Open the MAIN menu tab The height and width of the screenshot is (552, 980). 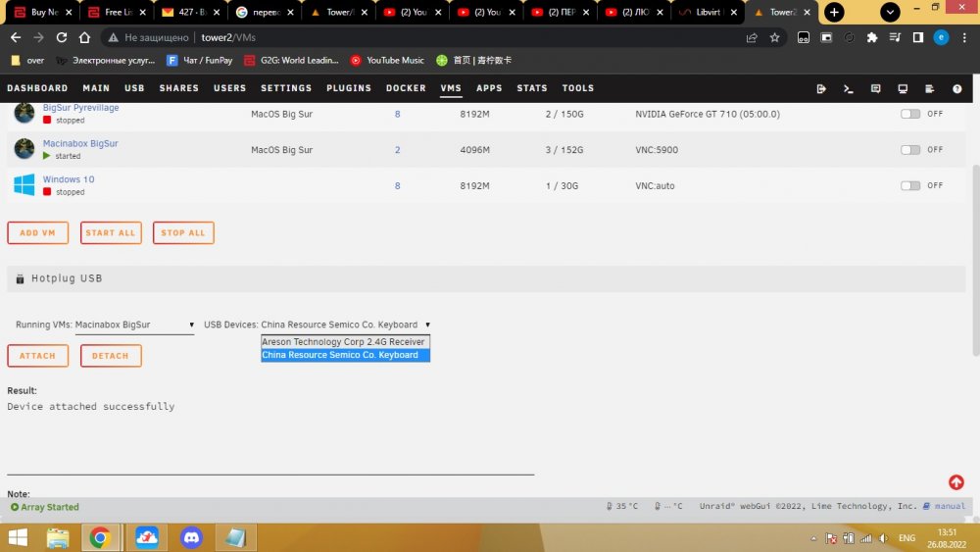[x=96, y=88]
